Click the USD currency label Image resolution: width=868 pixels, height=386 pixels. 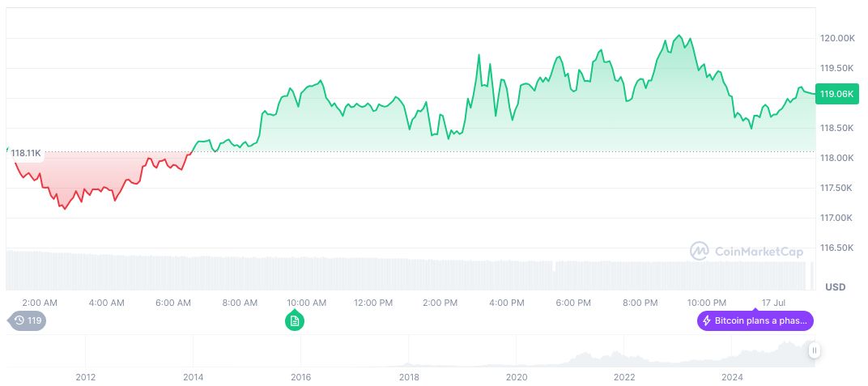tap(835, 287)
